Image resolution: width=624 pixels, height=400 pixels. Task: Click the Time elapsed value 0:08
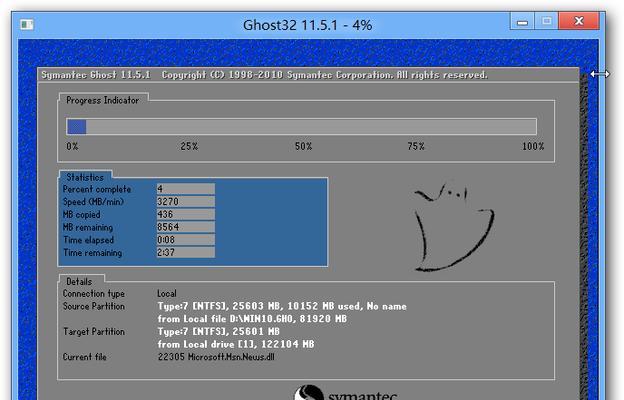click(185, 240)
